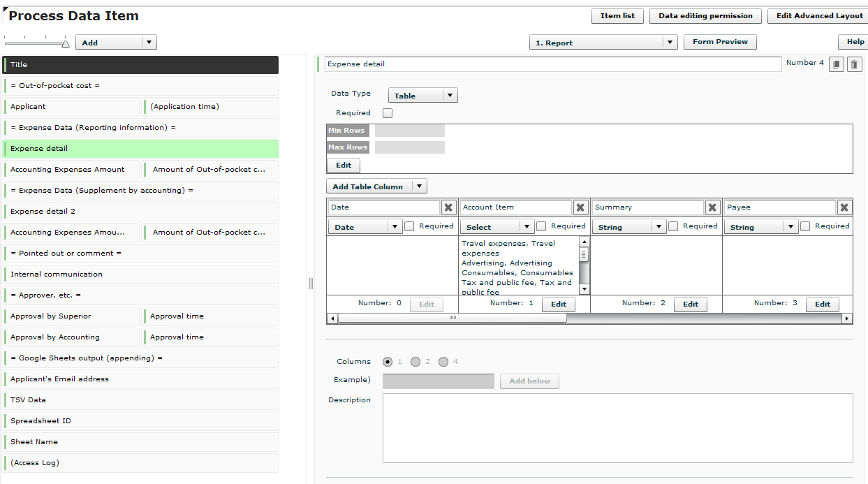The width and height of the screenshot is (868, 484).
Task: Duplicate the Expense detail item using the copy icon
Action: [836, 63]
